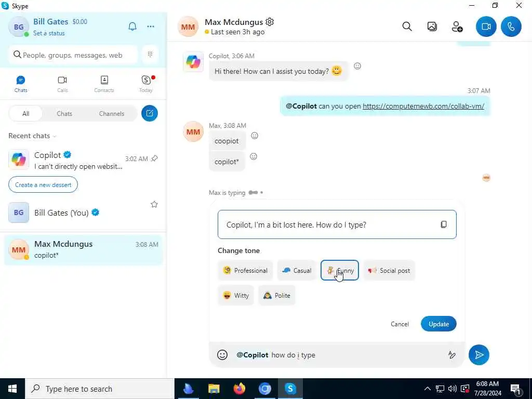Open notifications bell in Skype header
Viewport: 532px width, 399px height.
coord(132,26)
